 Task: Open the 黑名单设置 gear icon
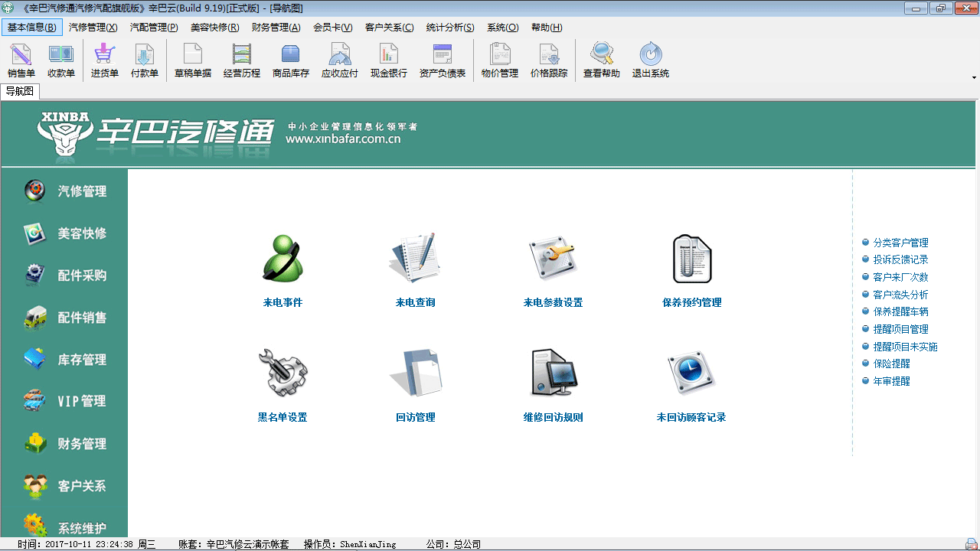283,373
